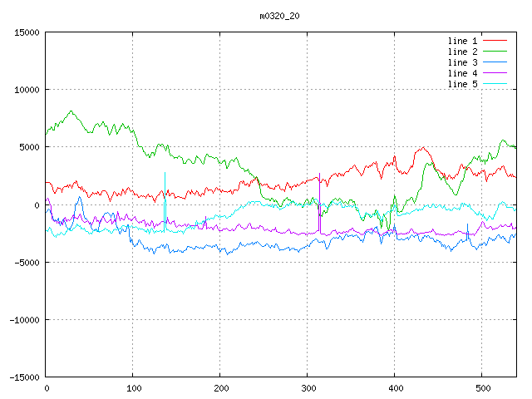
Task: Click the 100 x-axis tick label
Action: (x=133, y=388)
